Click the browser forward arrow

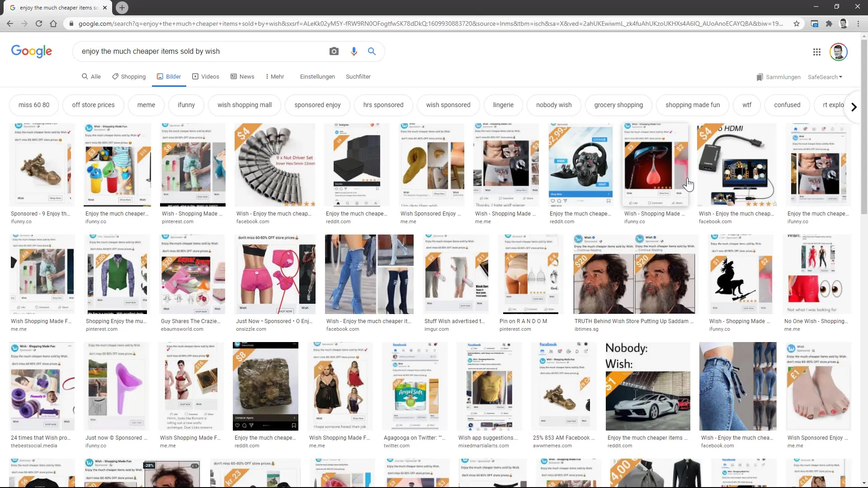pos(24,23)
